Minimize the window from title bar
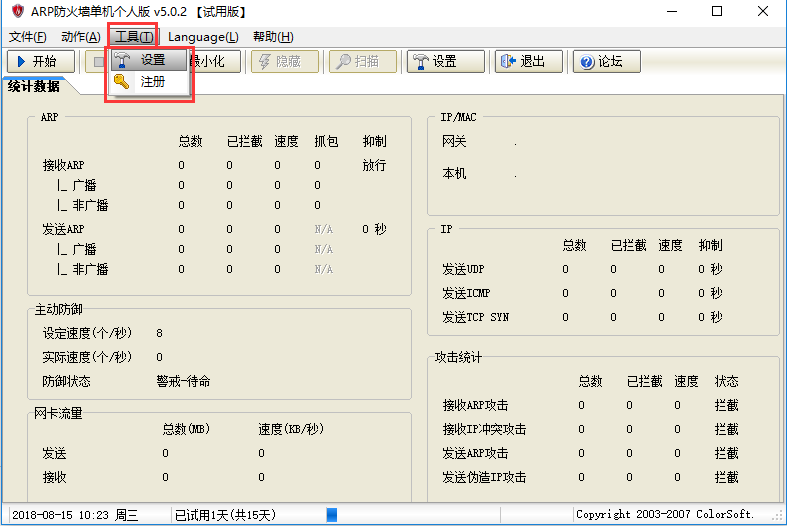Viewport: 787px width, 526px height. click(672, 11)
